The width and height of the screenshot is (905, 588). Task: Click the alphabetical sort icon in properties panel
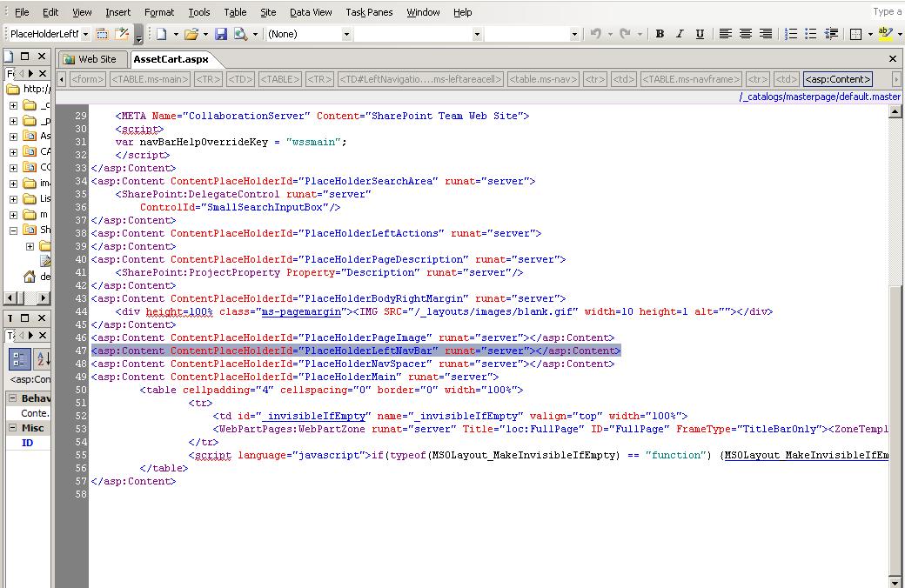click(42, 359)
